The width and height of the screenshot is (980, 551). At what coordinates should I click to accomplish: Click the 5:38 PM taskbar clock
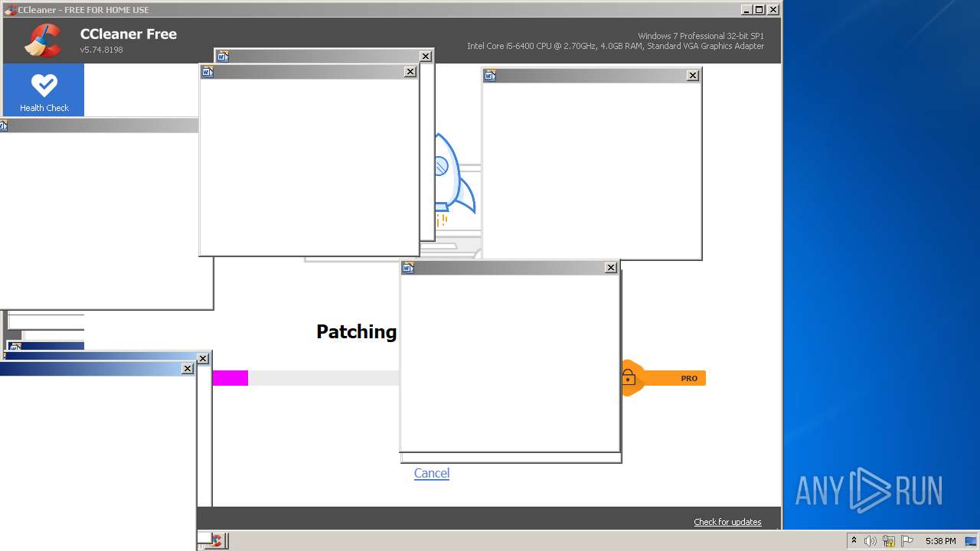click(940, 541)
